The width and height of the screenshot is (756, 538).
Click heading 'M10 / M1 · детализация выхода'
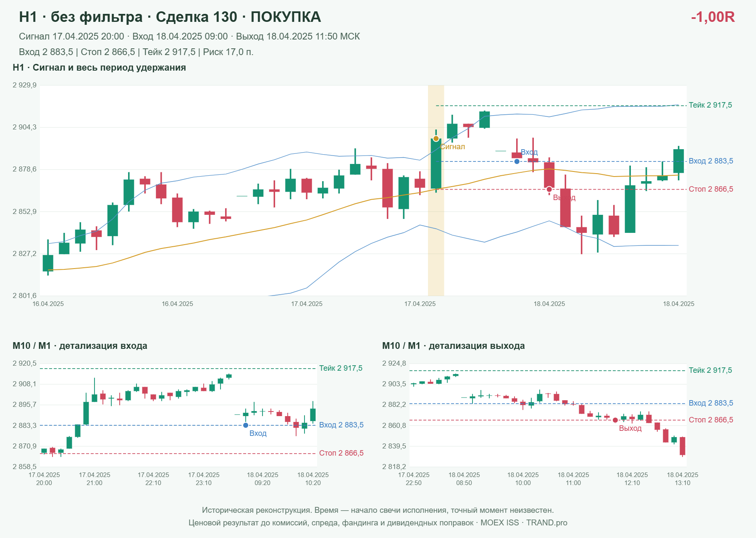click(454, 346)
